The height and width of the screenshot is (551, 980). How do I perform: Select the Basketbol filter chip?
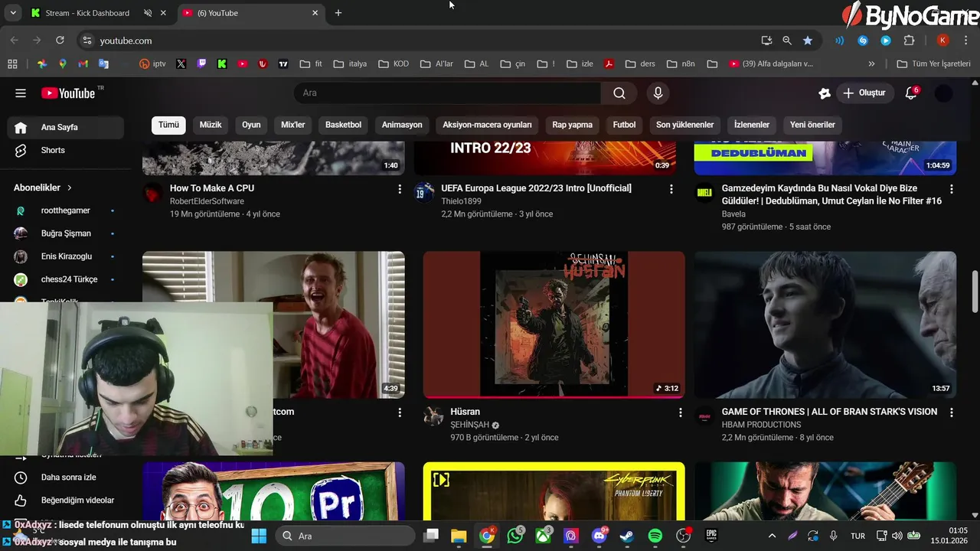pyautogui.click(x=343, y=125)
